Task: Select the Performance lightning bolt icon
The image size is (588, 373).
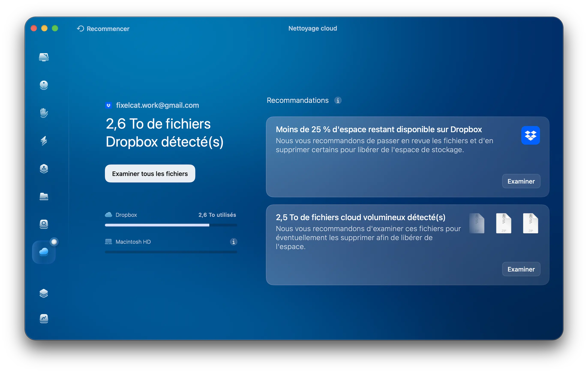Action: point(44,141)
